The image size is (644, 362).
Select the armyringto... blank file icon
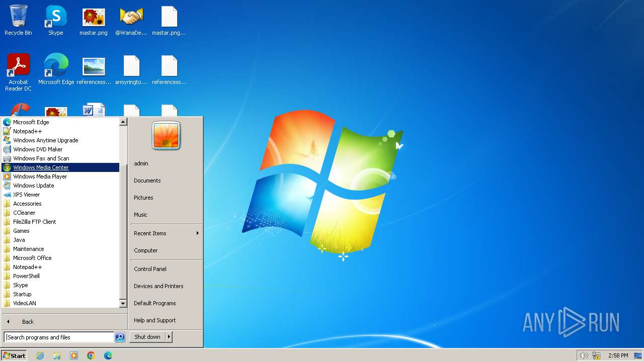point(131,69)
